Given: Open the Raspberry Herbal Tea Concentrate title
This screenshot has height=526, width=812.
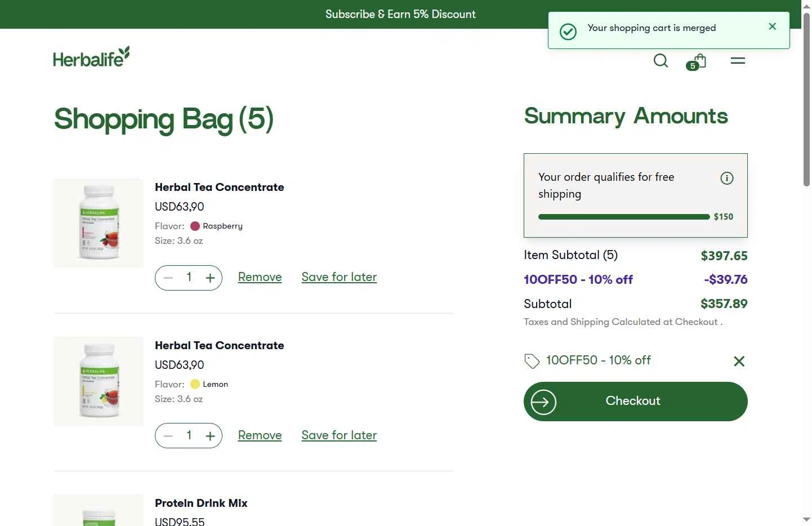Looking at the screenshot, I should [x=220, y=187].
